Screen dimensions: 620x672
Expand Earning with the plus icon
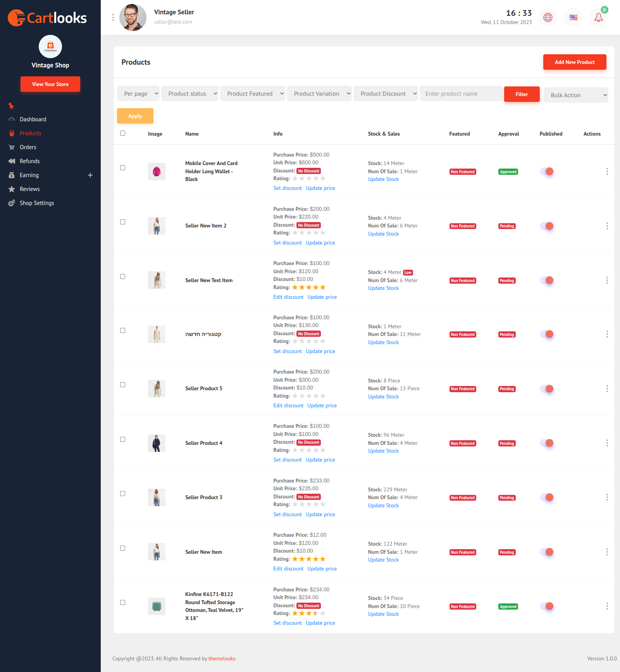90,175
